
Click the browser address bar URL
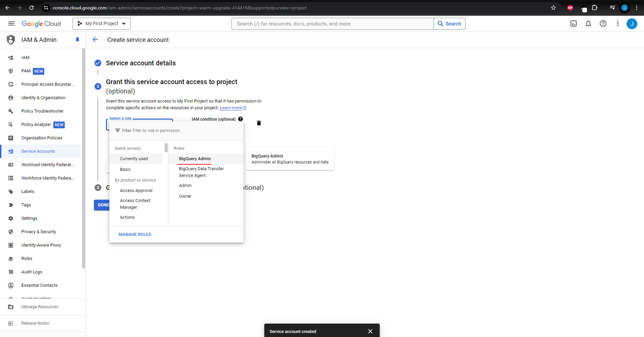pyautogui.click(x=179, y=8)
